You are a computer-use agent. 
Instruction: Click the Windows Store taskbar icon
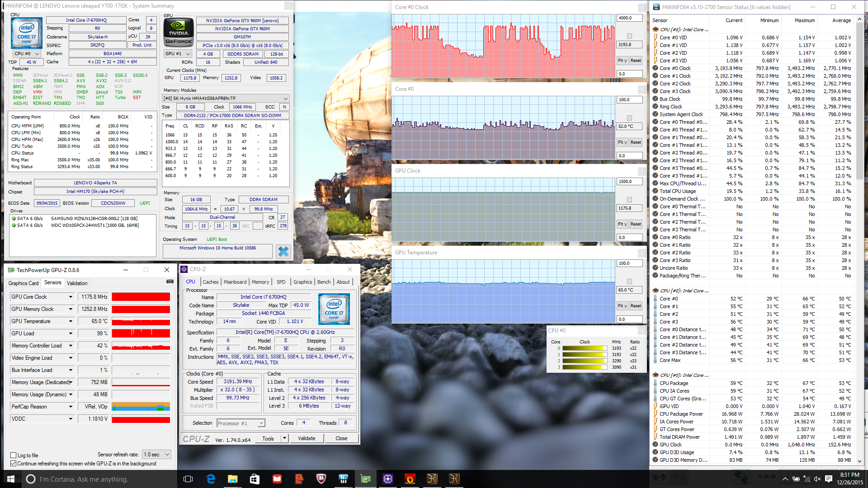[255, 479]
